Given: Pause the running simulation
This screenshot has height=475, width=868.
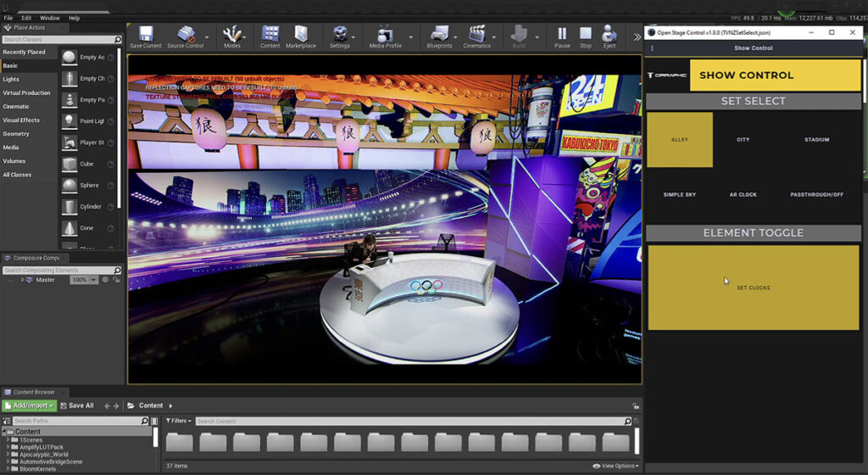Looking at the screenshot, I should (562, 36).
